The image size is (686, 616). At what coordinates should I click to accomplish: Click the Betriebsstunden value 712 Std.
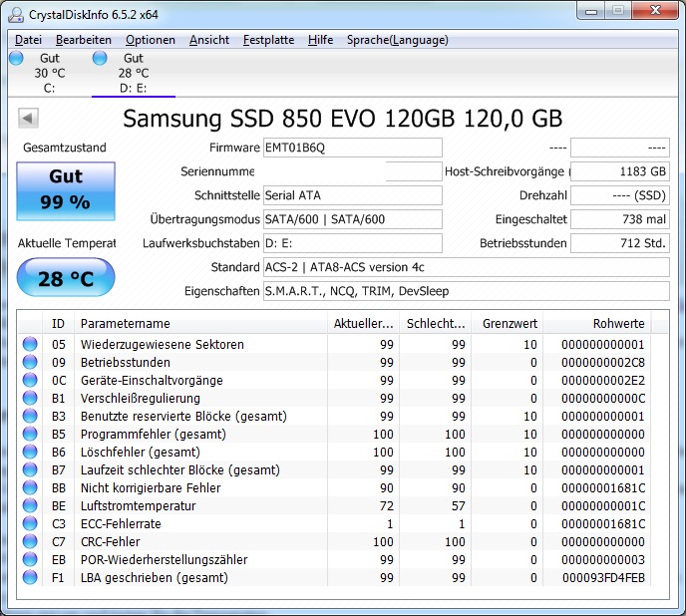[620, 243]
